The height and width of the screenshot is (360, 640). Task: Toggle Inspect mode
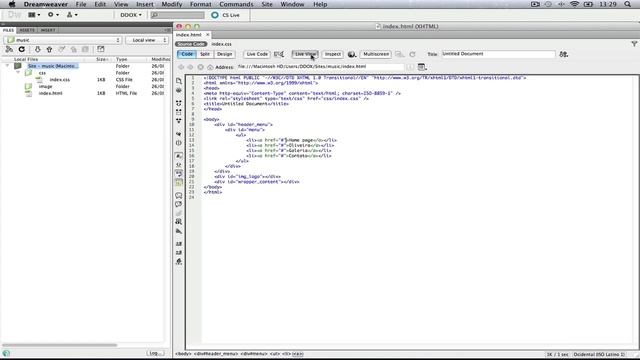point(333,54)
